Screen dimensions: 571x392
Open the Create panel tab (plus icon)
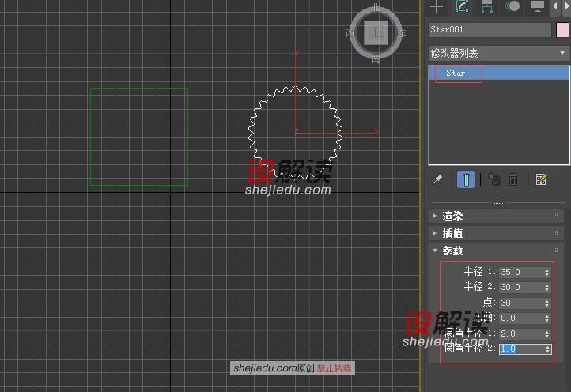click(437, 7)
